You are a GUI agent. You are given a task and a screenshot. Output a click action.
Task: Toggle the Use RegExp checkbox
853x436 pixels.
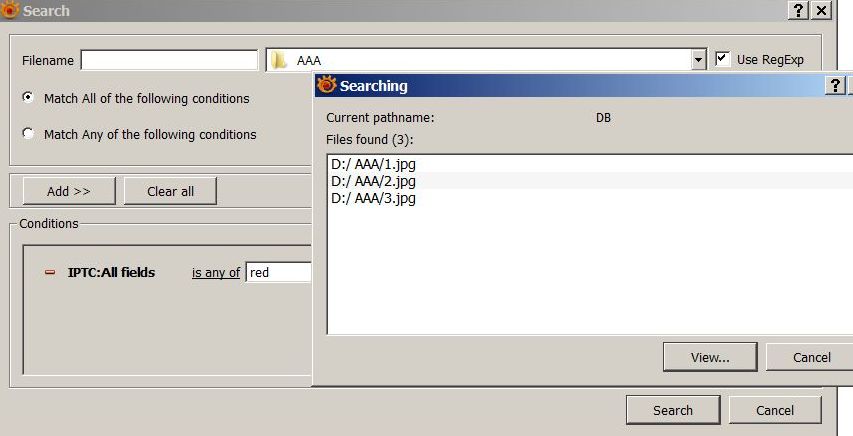[x=723, y=59]
